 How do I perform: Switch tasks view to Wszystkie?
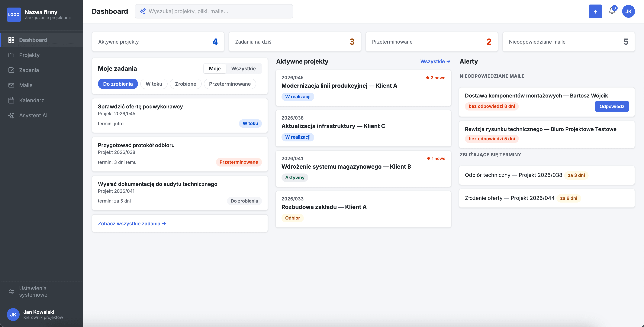(243, 69)
